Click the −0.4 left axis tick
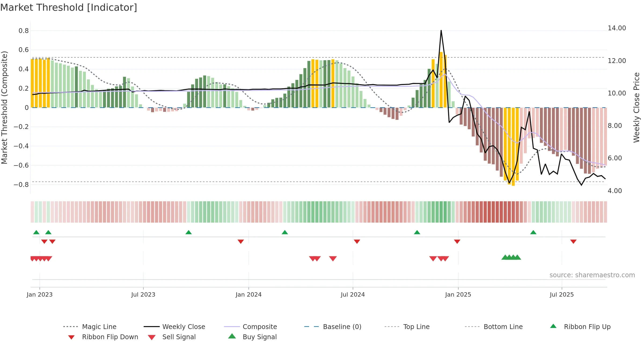Image resolution: width=644 pixels, height=362 pixels. coord(21,146)
